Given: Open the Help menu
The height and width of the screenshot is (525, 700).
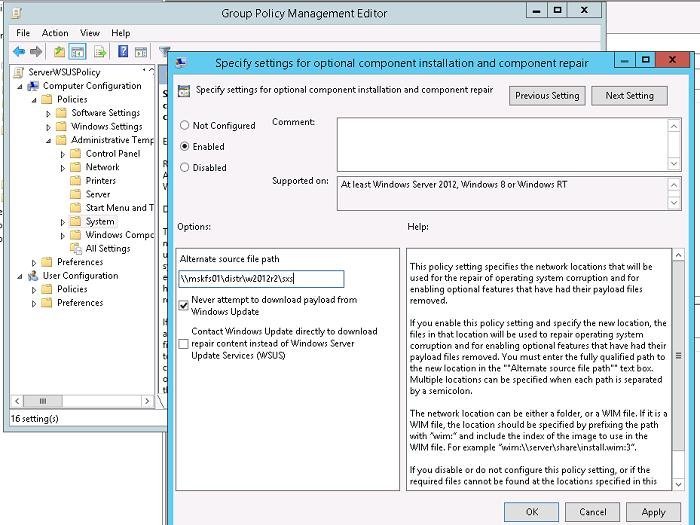Looking at the screenshot, I should tap(121, 33).
